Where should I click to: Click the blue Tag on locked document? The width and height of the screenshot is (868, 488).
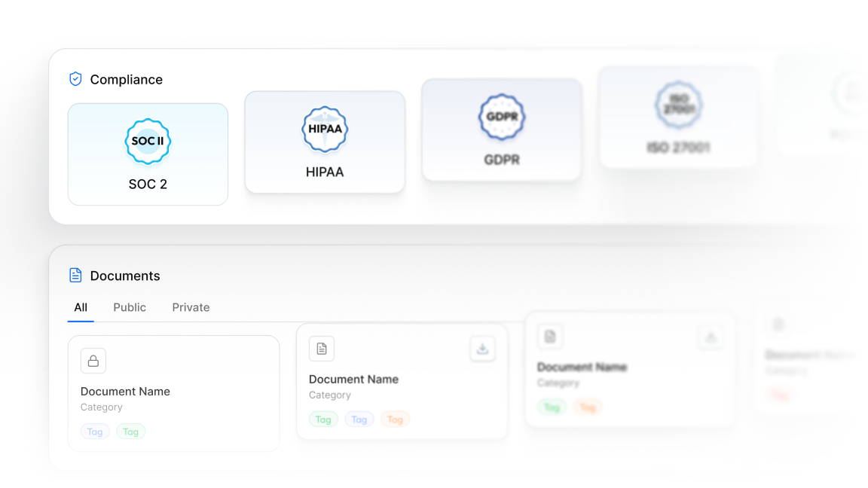(x=95, y=432)
